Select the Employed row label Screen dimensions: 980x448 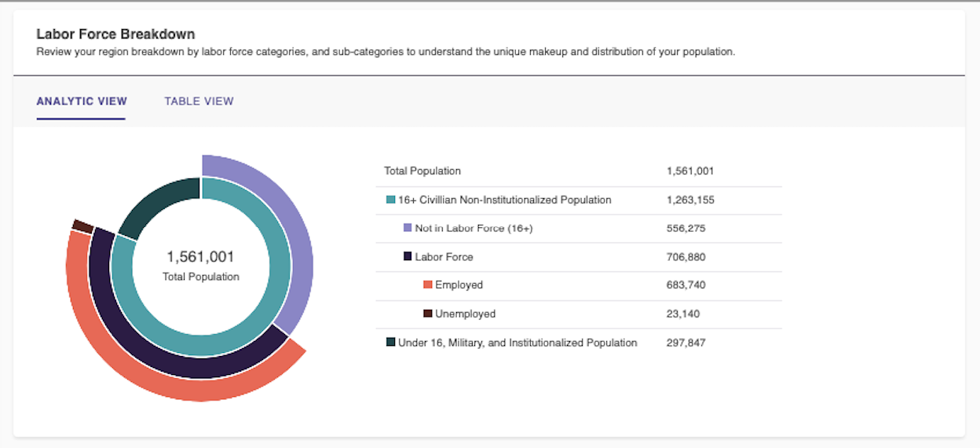point(459,285)
